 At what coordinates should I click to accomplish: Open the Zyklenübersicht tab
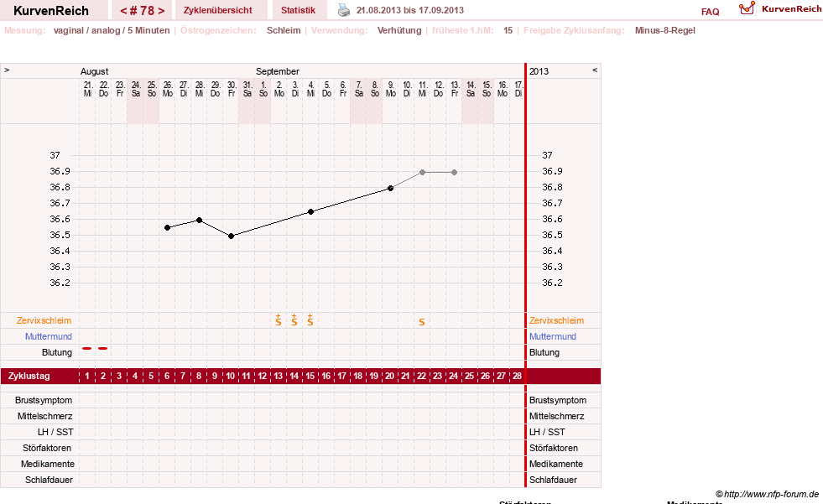[218, 10]
